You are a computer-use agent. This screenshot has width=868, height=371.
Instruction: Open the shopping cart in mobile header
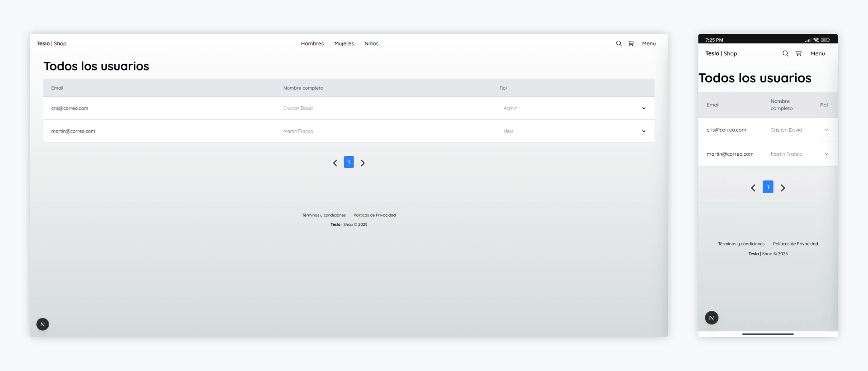pos(798,53)
